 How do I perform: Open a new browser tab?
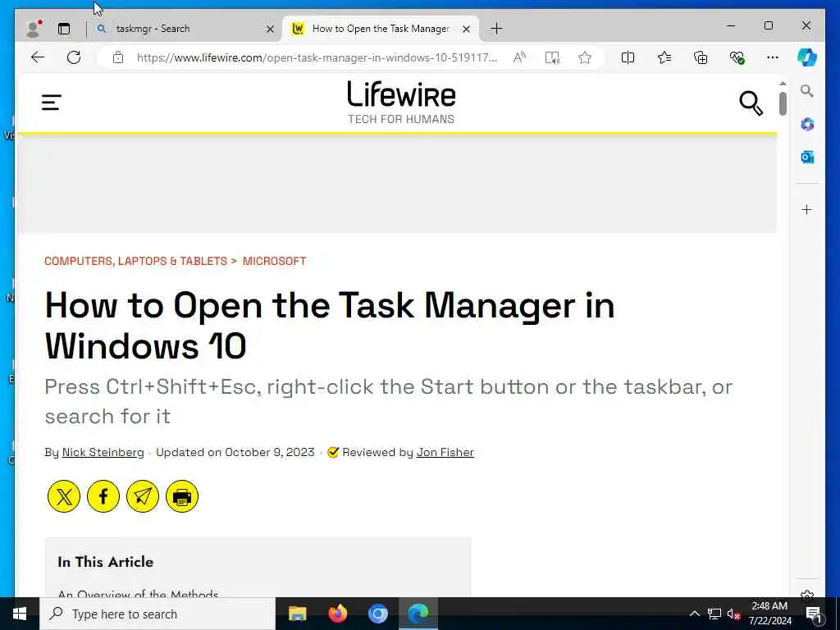[496, 29]
